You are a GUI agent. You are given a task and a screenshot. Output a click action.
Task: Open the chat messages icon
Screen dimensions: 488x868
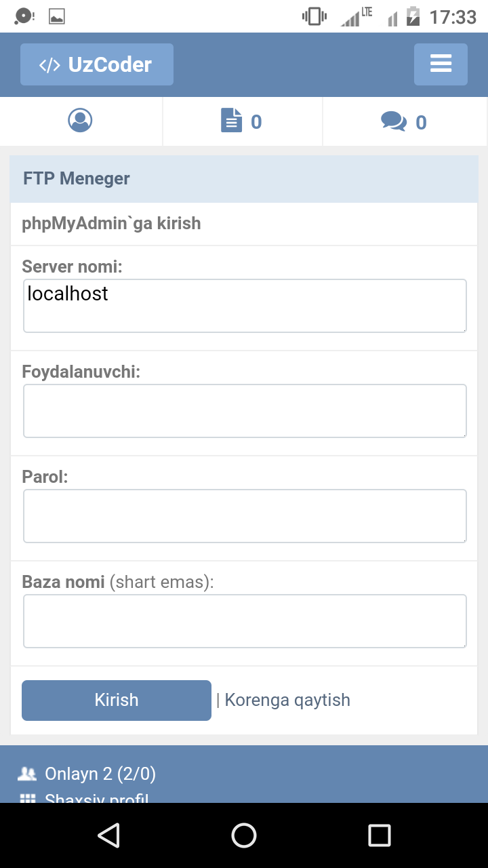(393, 122)
